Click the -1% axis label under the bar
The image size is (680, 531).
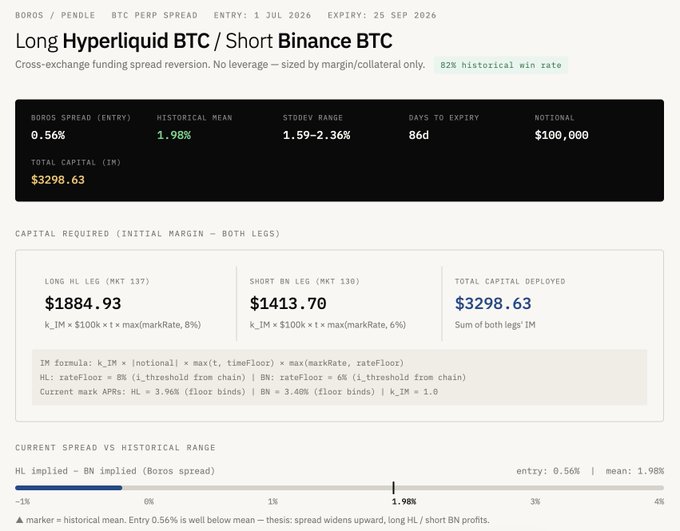(23, 502)
